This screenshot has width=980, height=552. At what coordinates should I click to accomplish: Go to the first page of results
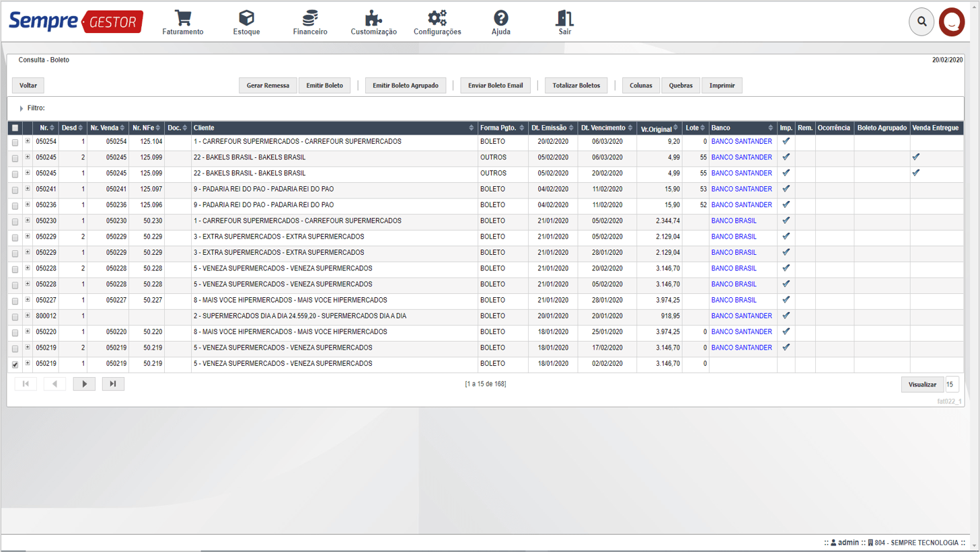coord(26,384)
